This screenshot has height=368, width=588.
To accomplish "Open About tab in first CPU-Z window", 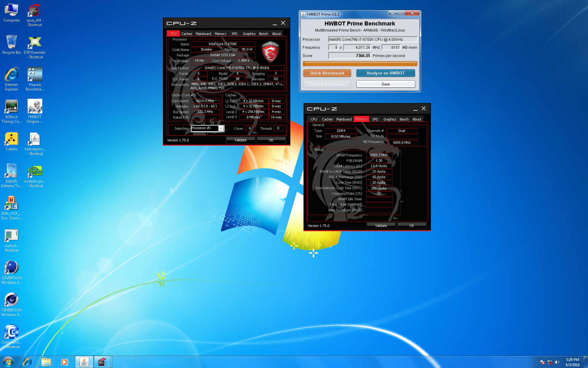I will coord(276,34).
